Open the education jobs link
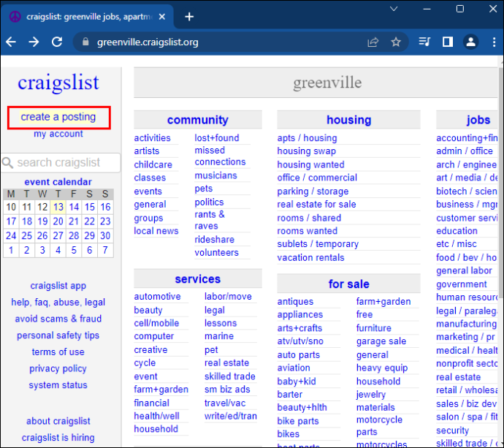Image resolution: width=504 pixels, height=448 pixels. click(457, 231)
